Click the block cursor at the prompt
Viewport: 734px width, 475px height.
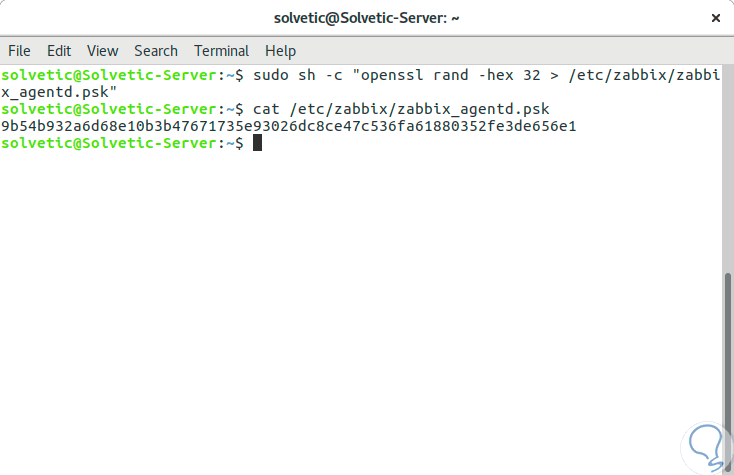tap(257, 143)
